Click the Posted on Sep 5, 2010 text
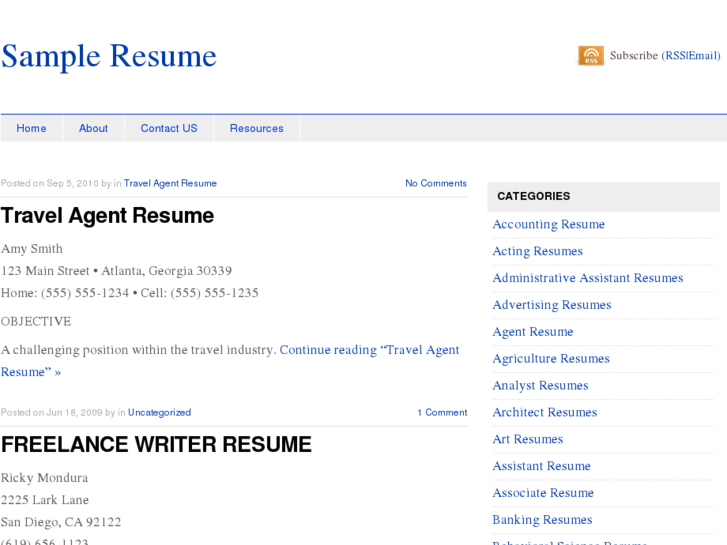Image resolution: width=727 pixels, height=545 pixels. tap(50, 183)
